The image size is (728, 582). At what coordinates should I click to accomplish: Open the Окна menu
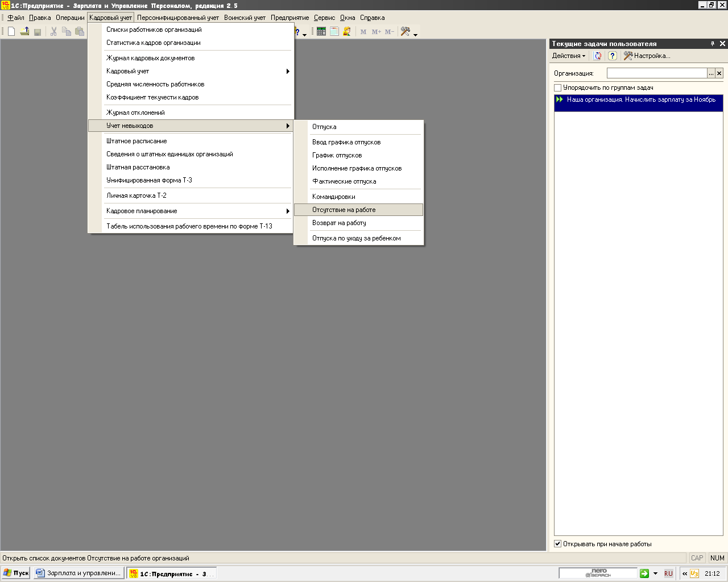pos(348,18)
